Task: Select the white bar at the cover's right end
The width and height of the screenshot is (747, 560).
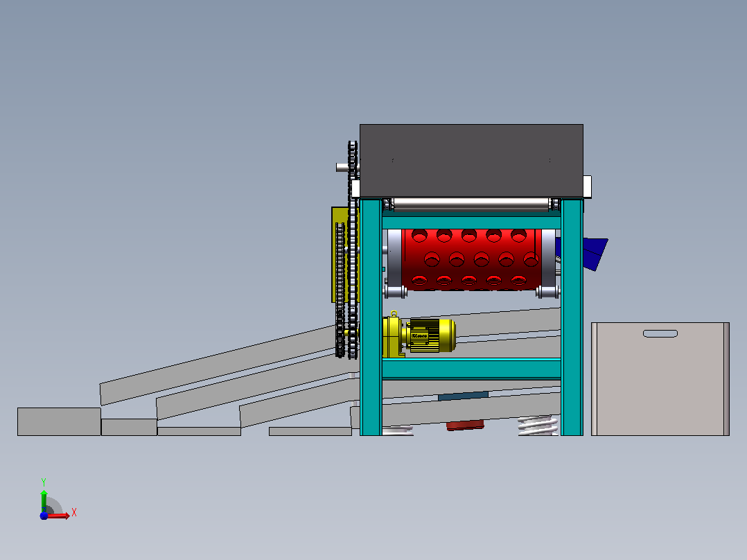Action: point(588,186)
